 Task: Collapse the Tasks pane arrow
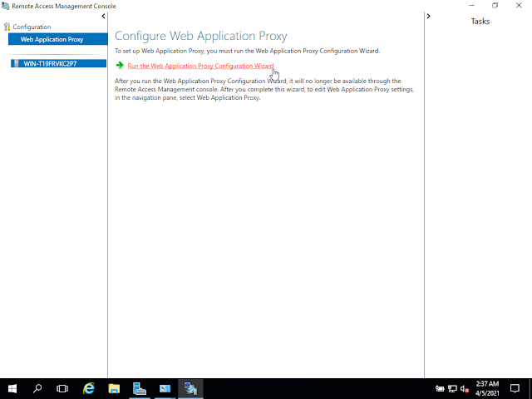429,16
